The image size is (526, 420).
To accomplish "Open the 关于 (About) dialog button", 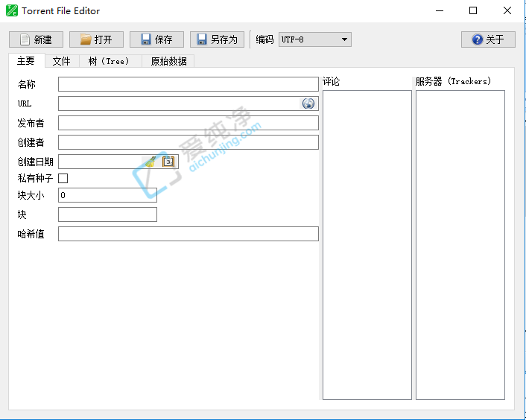I will pos(488,39).
